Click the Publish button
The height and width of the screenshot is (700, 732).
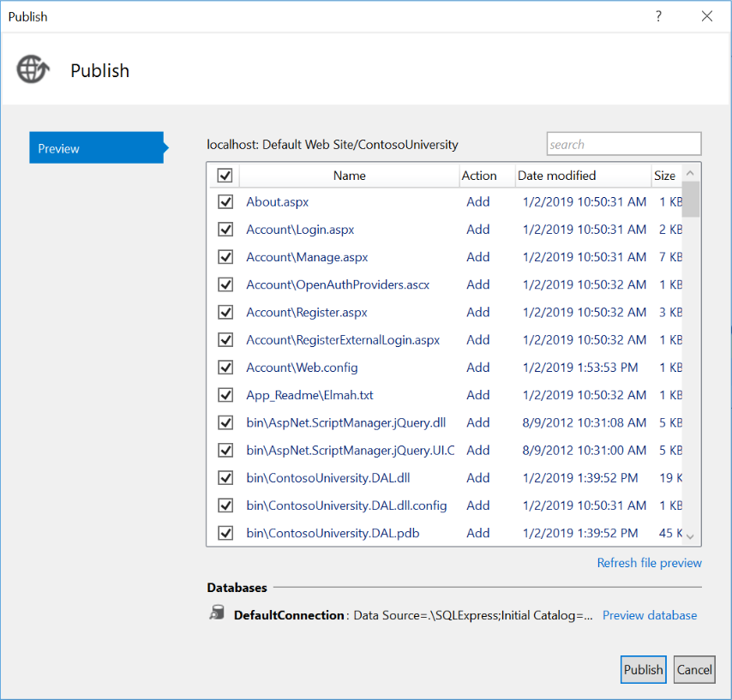(x=643, y=669)
